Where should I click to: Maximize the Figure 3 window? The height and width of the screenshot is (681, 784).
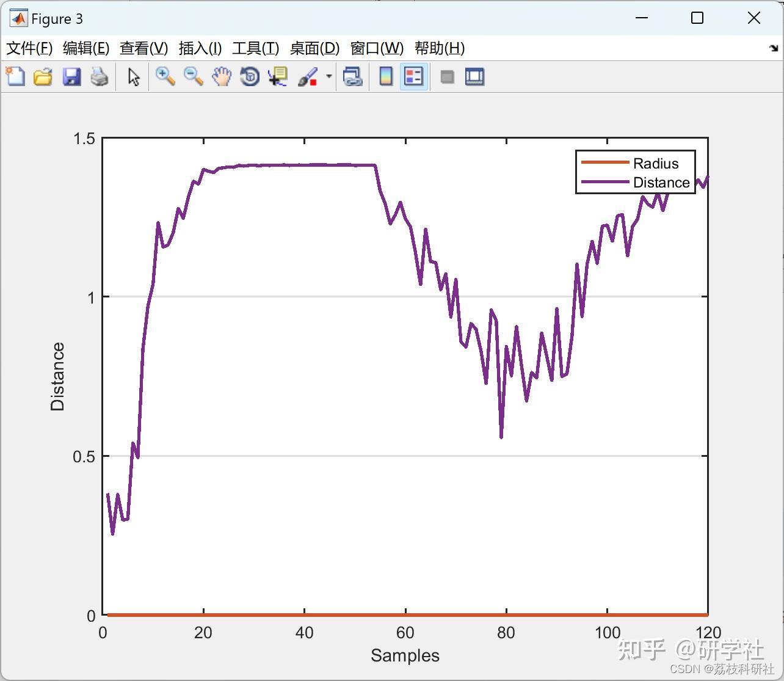tap(697, 18)
